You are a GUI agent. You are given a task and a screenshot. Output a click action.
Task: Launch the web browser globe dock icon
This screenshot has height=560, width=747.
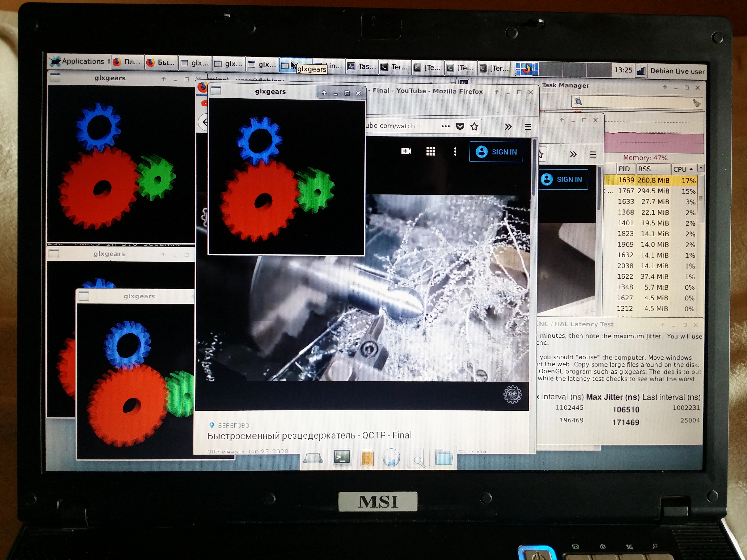pos(391,458)
